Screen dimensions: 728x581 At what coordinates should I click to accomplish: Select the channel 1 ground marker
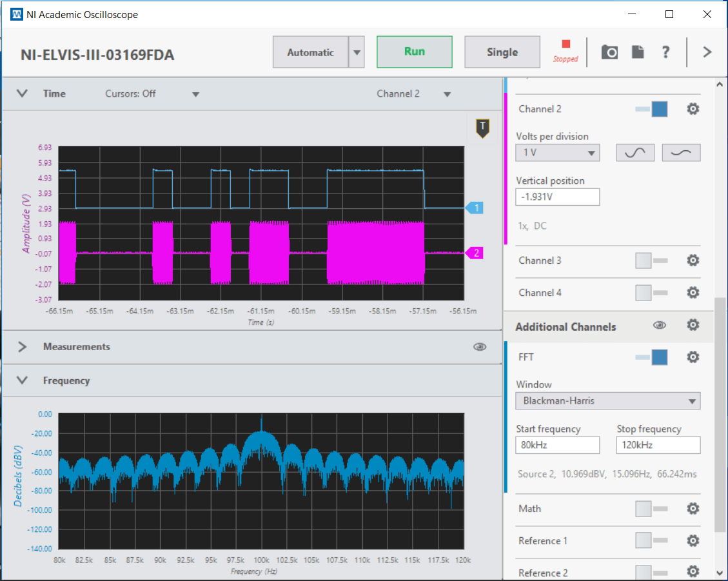pyautogui.click(x=475, y=208)
